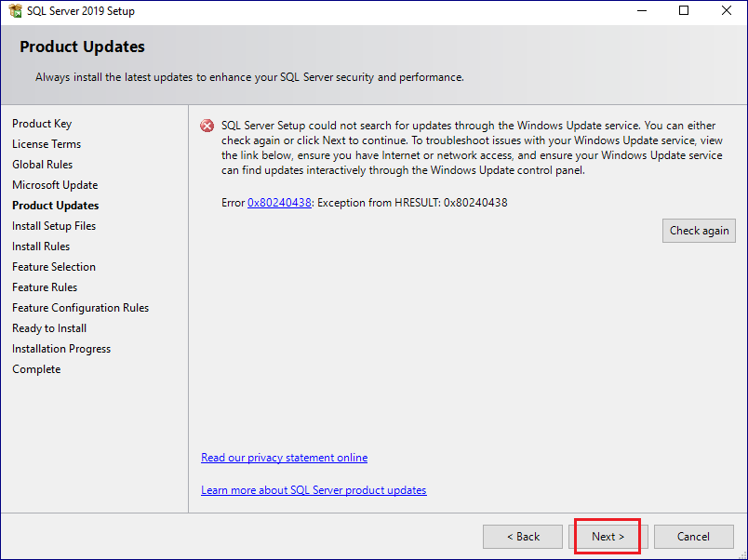748x560 pixels.
Task: Select the Install Rules step
Action: point(41,247)
